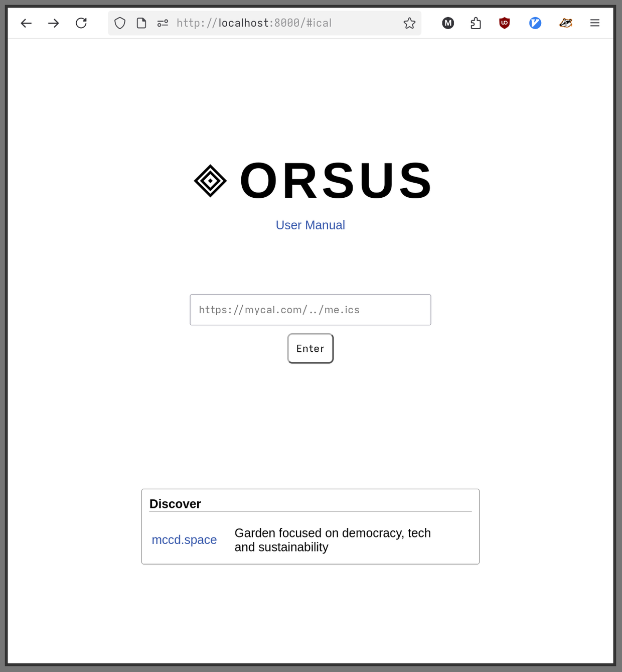This screenshot has width=622, height=672.
Task: Go back using the browser back arrow
Action: pyautogui.click(x=26, y=23)
